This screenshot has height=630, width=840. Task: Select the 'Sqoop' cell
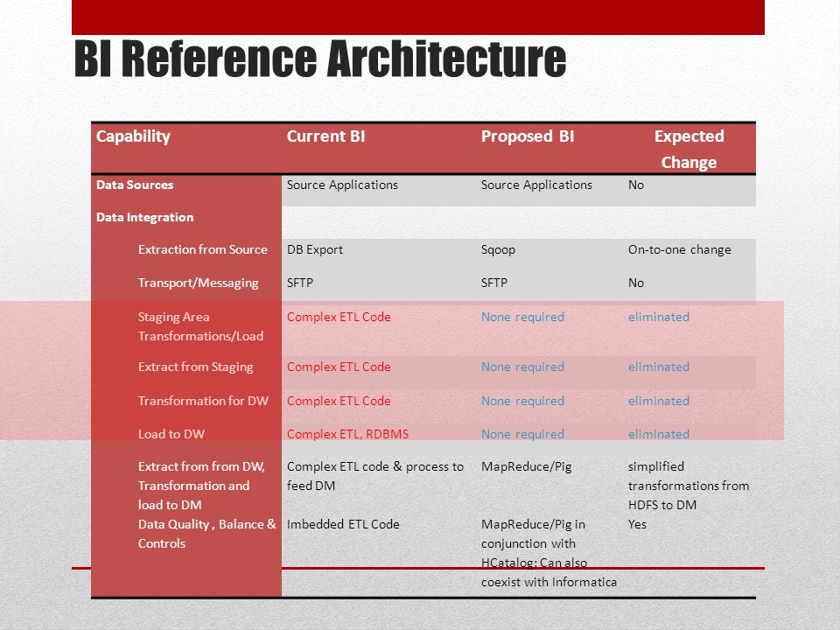point(498,250)
